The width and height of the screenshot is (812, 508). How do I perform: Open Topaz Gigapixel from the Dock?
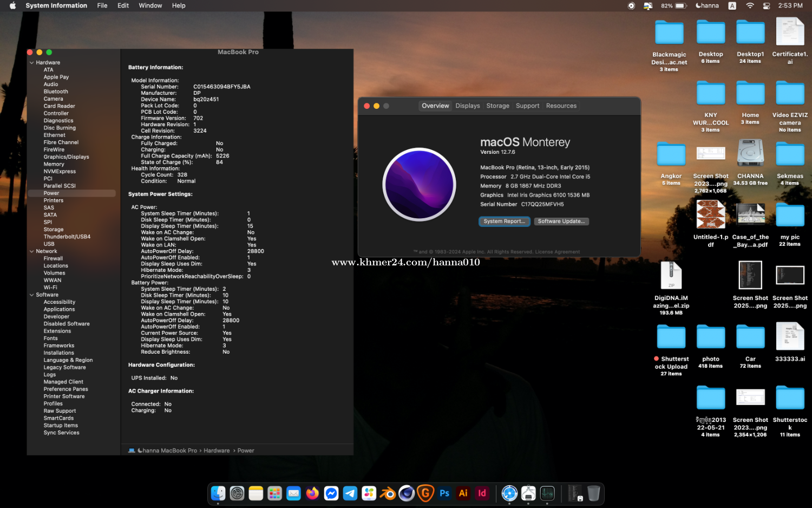(425, 493)
